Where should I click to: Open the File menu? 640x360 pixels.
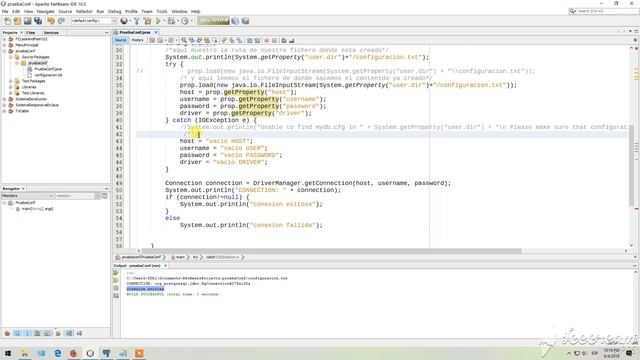coord(5,11)
